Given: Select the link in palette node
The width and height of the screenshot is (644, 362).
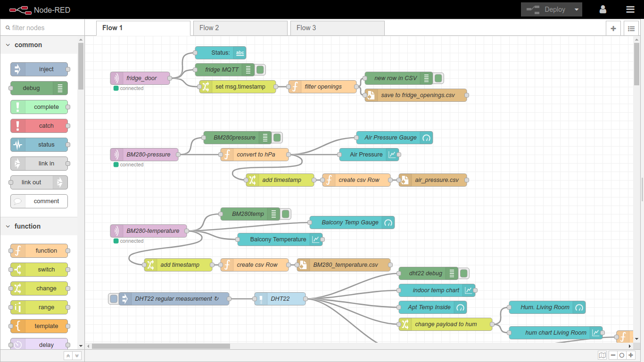Looking at the screenshot, I should pos(39,164).
